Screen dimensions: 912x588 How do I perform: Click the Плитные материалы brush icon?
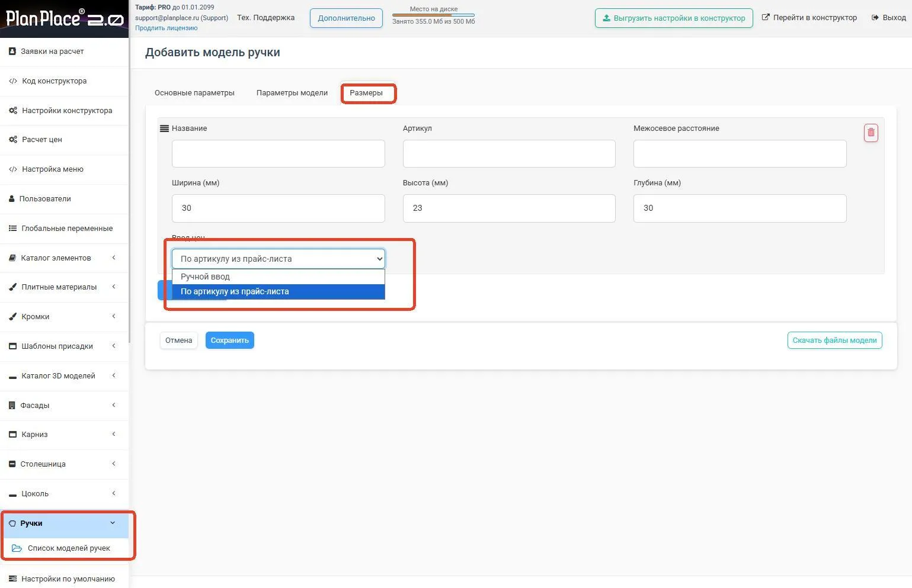click(13, 287)
